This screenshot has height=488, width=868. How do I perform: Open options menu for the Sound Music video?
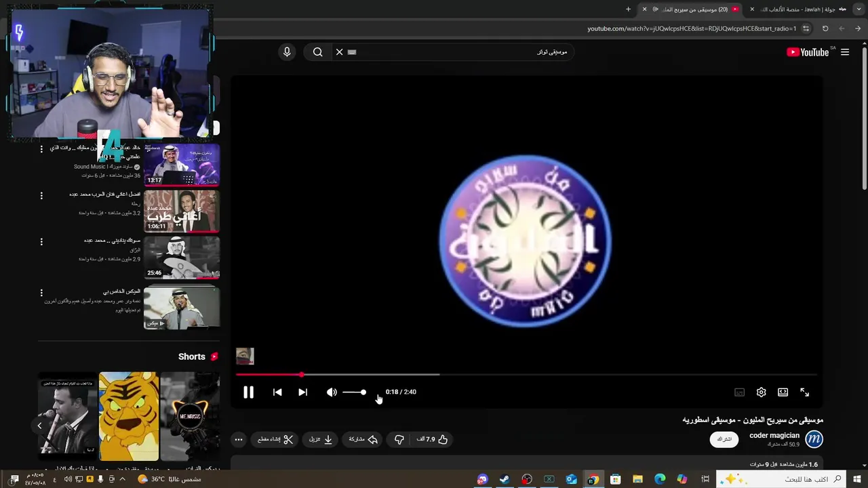tap(41, 148)
